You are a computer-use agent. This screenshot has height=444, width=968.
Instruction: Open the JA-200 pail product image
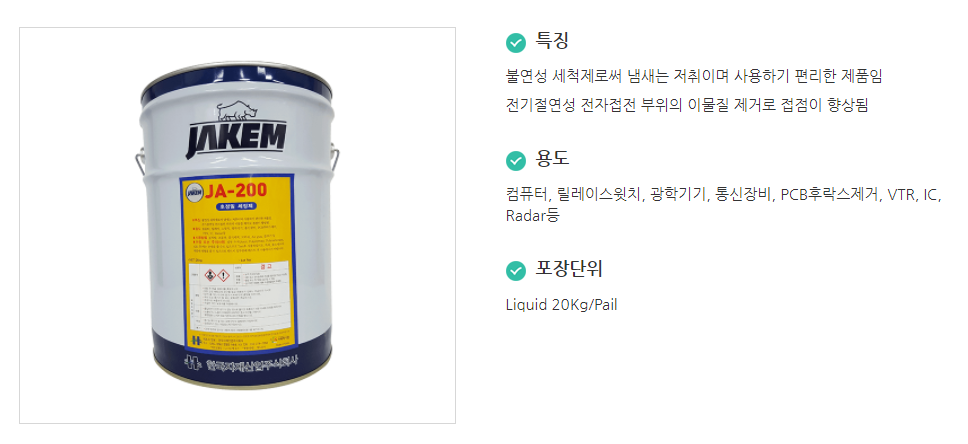point(238,225)
